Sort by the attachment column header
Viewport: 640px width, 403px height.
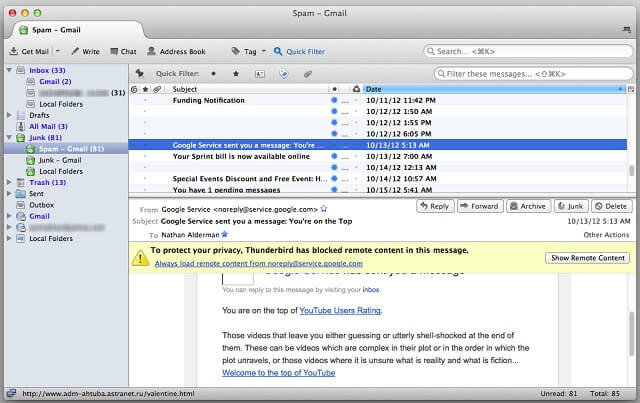point(157,89)
